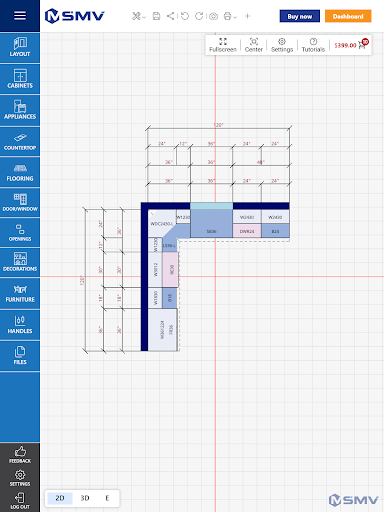Select the Countertop tool
Viewport: 384px width, 512px height.
pos(20,141)
